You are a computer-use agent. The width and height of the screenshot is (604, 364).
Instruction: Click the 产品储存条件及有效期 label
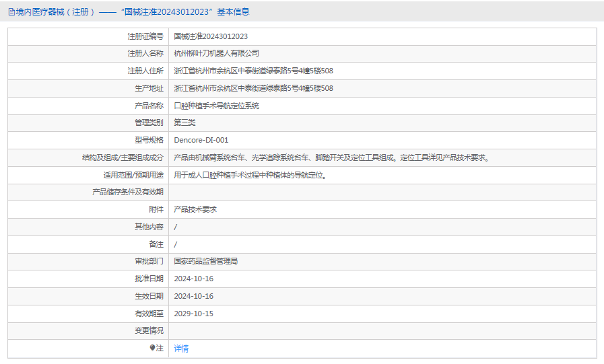coord(128,192)
